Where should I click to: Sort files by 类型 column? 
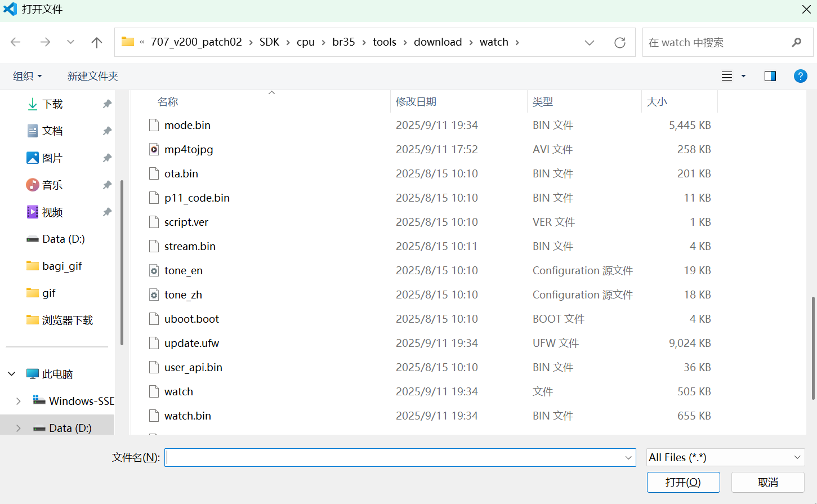pyautogui.click(x=543, y=102)
